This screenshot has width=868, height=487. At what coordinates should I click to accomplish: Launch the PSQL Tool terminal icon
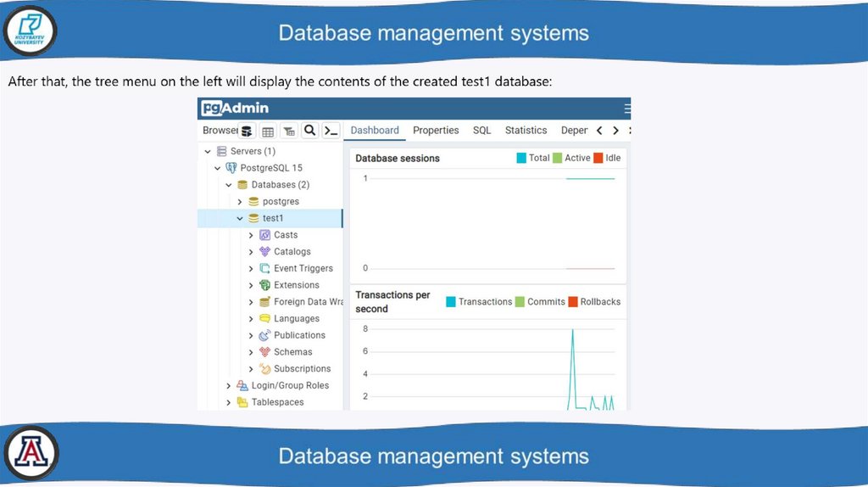331,131
